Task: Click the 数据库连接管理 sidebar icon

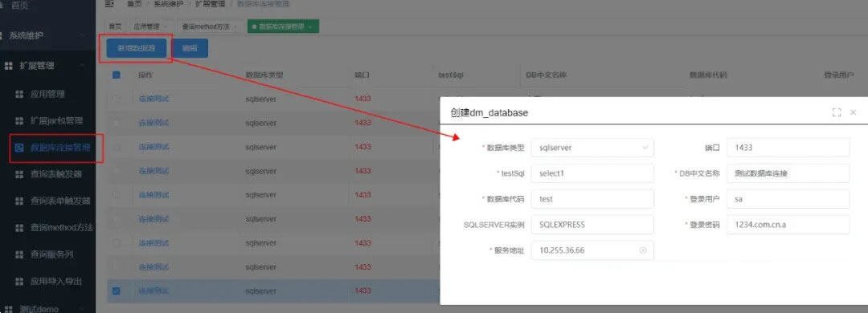Action: click(19, 148)
